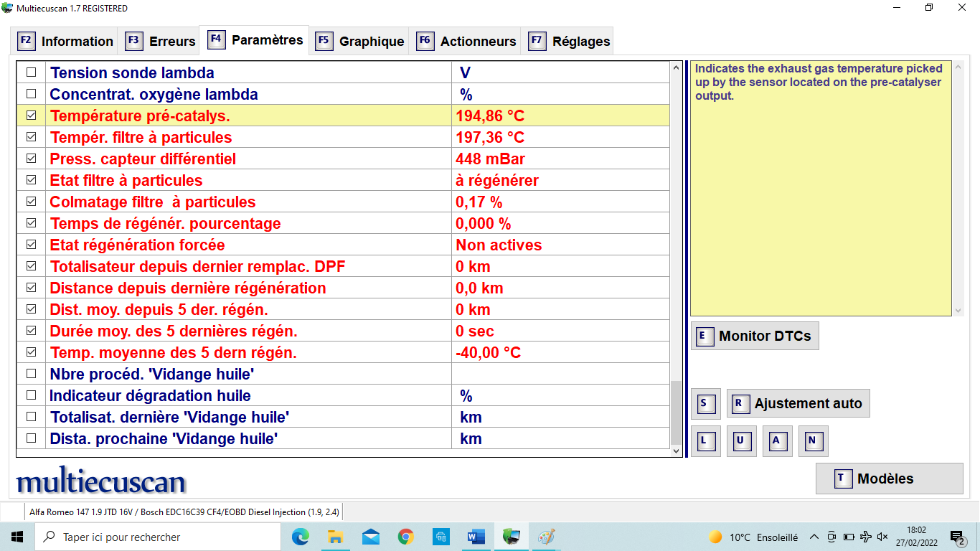Screen dimensions: 980x551
Task: Click the airplane mode tray icon
Action: point(866,537)
